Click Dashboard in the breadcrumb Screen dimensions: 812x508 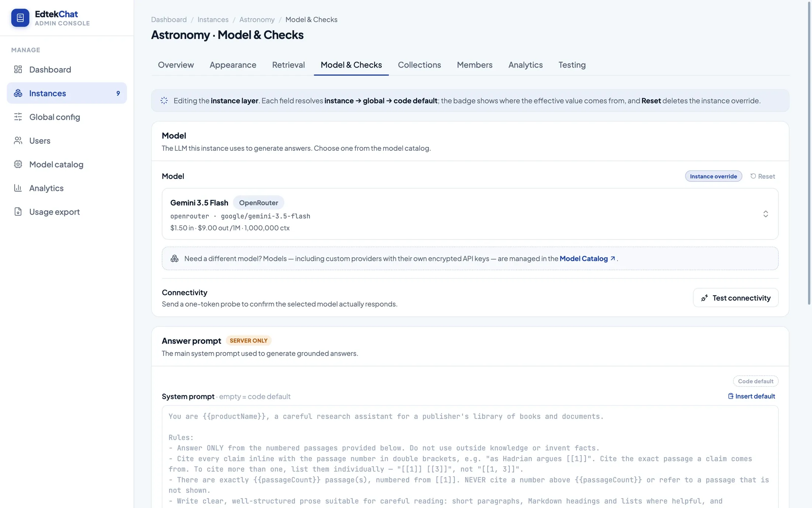pos(169,19)
